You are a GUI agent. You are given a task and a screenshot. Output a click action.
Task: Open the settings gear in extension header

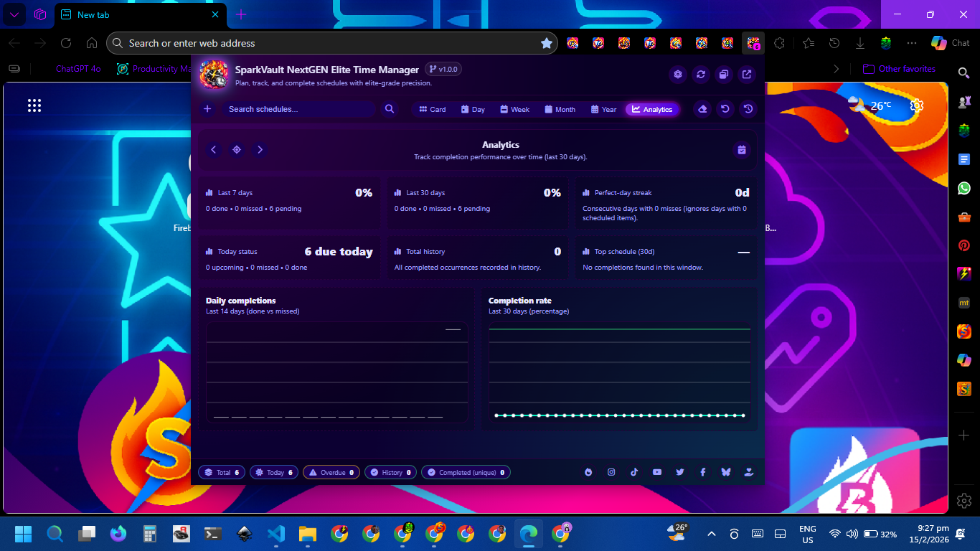(677, 75)
